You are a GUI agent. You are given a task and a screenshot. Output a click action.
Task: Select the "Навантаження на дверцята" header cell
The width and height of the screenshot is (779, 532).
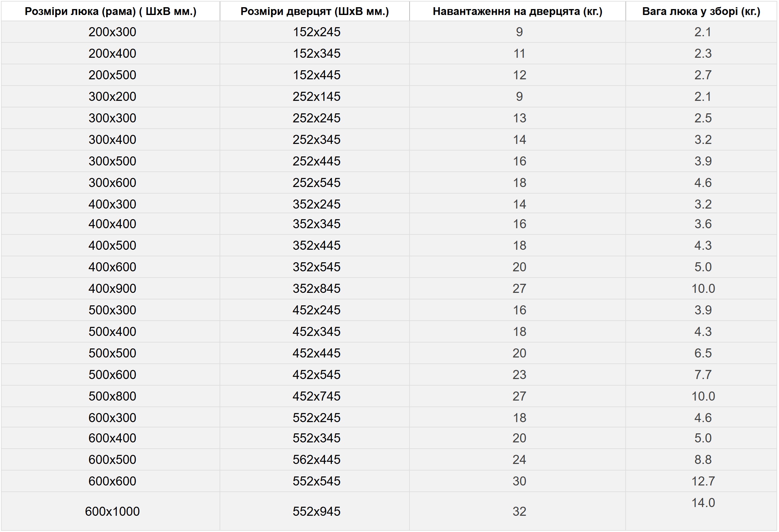click(517, 11)
